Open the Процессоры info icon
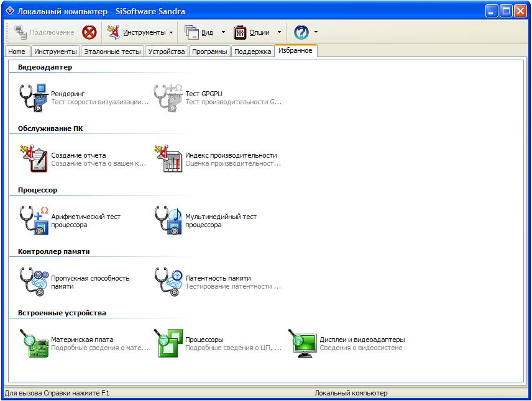The height and width of the screenshot is (401, 532). tap(168, 343)
